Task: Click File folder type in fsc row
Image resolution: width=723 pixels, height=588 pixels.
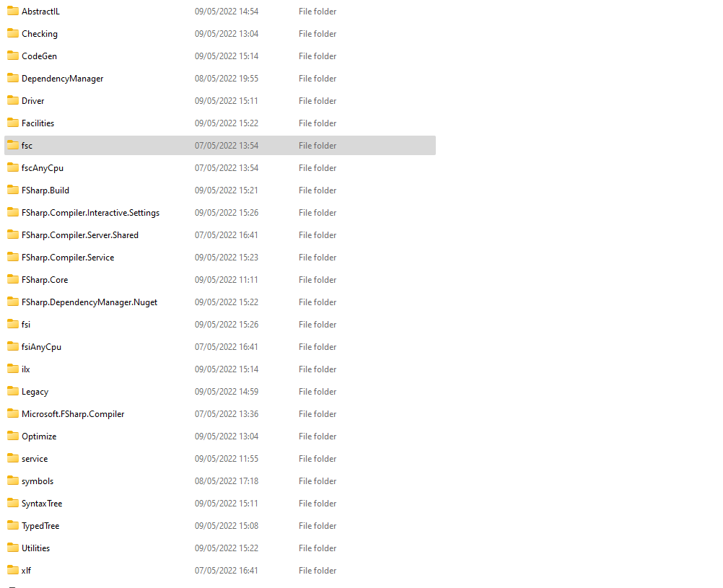Action: tap(317, 145)
